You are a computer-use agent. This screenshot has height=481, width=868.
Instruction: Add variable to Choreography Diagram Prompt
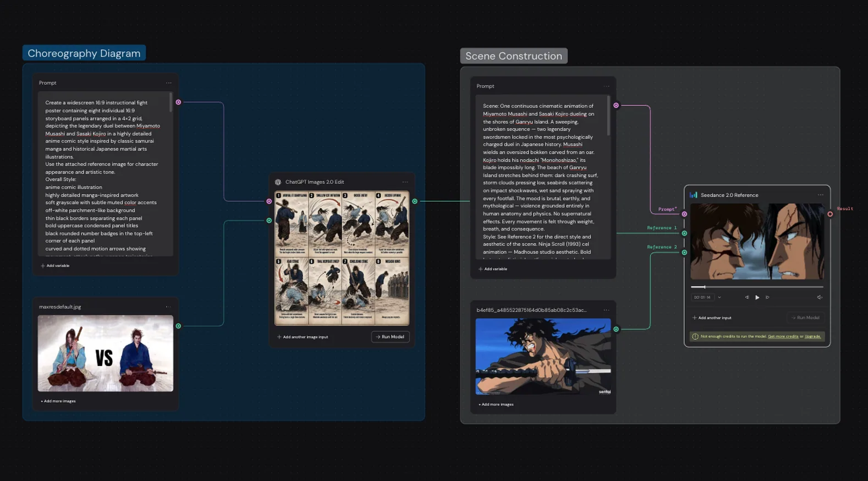[x=55, y=266]
